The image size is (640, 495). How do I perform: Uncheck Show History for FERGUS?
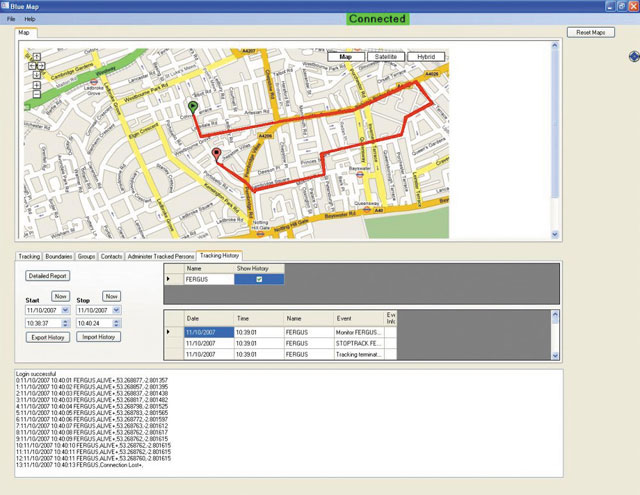pyautogui.click(x=259, y=280)
